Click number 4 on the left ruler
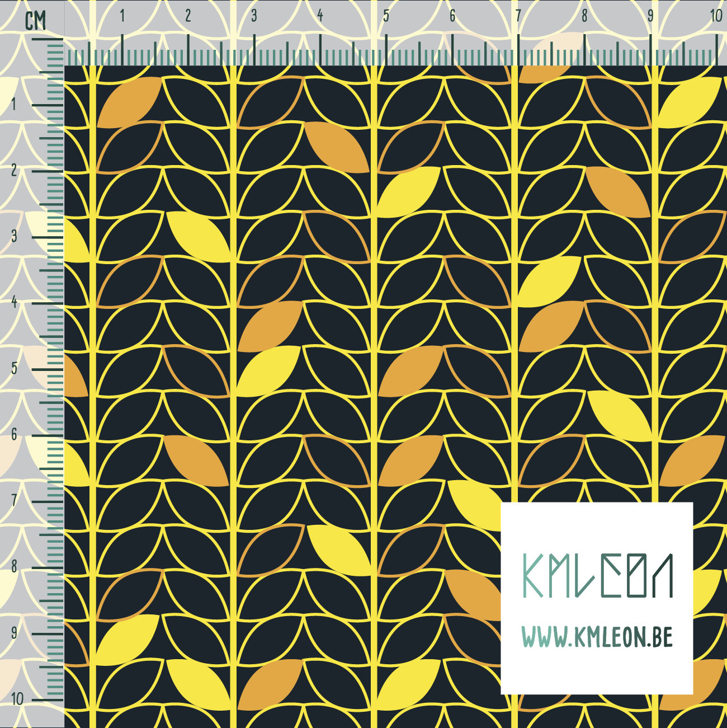The height and width of the screenshot is (728, 727). tap(13, 302)
